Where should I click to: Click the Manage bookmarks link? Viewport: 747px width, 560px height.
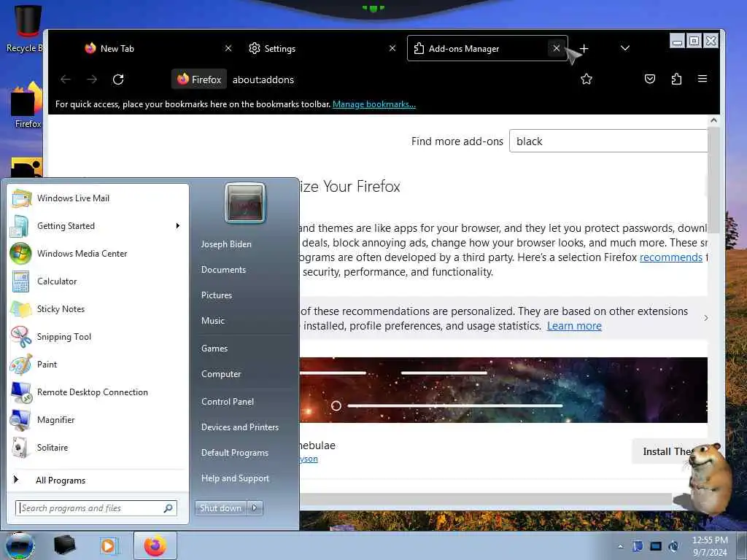[x=374, y=104]
